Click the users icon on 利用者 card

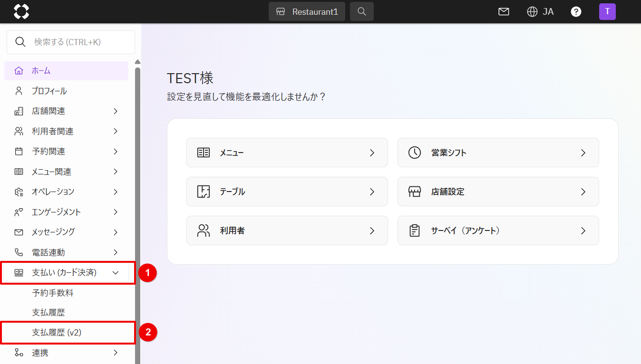(x=204, y=230)
